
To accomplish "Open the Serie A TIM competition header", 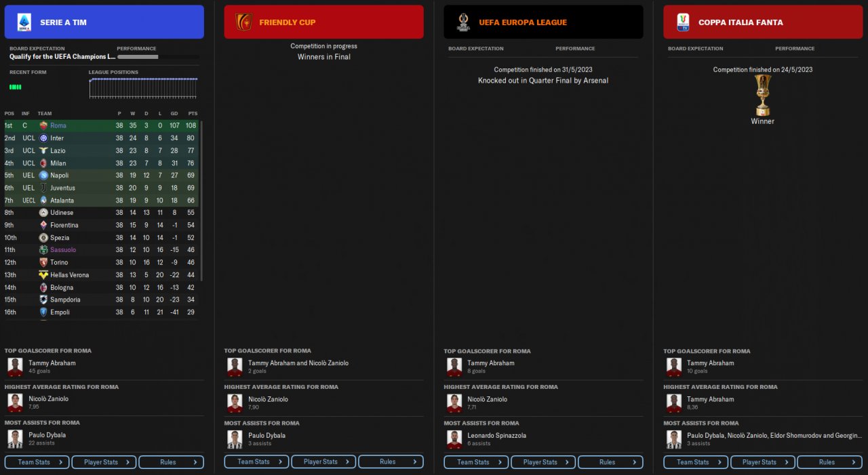I will pyautogui.click(x=104, y=22).
